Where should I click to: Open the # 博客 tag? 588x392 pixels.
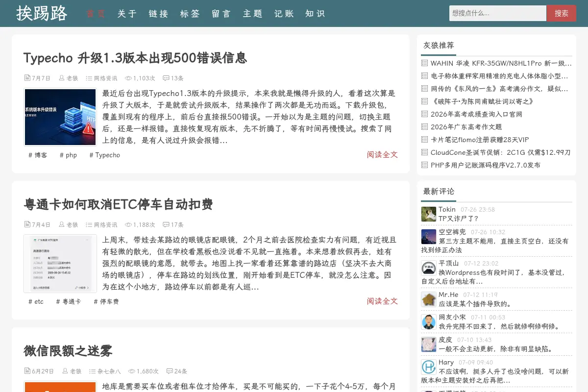pos(38,155)
